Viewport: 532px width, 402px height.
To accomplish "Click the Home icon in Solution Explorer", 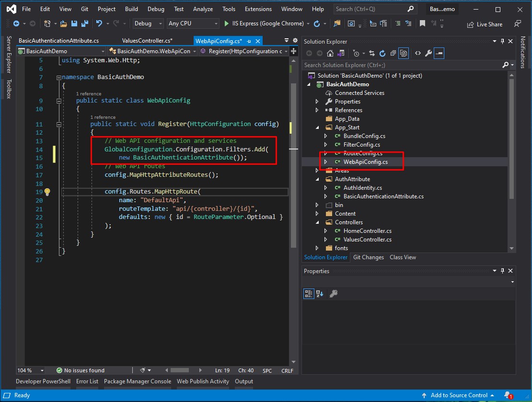I will click(331, 53).
